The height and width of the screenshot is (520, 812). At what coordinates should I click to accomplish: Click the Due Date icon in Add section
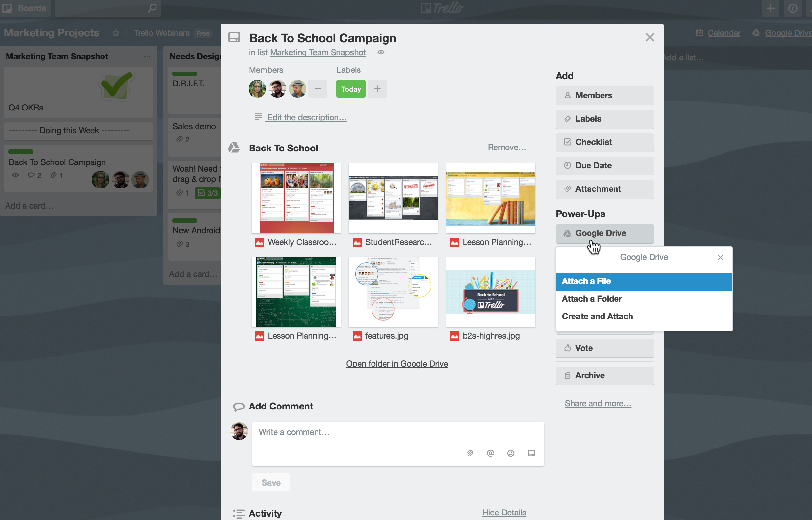point(567,165)
